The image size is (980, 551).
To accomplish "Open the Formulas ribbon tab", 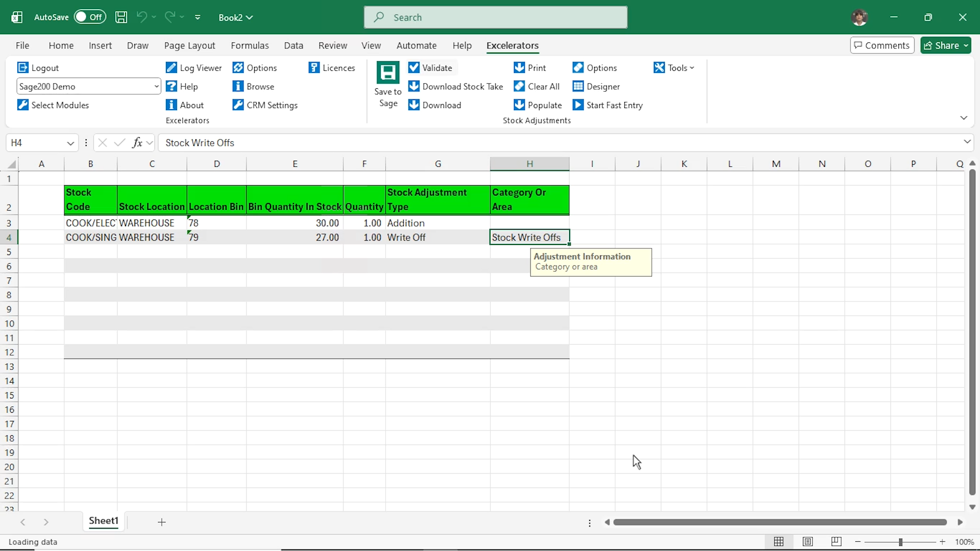I will click(250, 45).
